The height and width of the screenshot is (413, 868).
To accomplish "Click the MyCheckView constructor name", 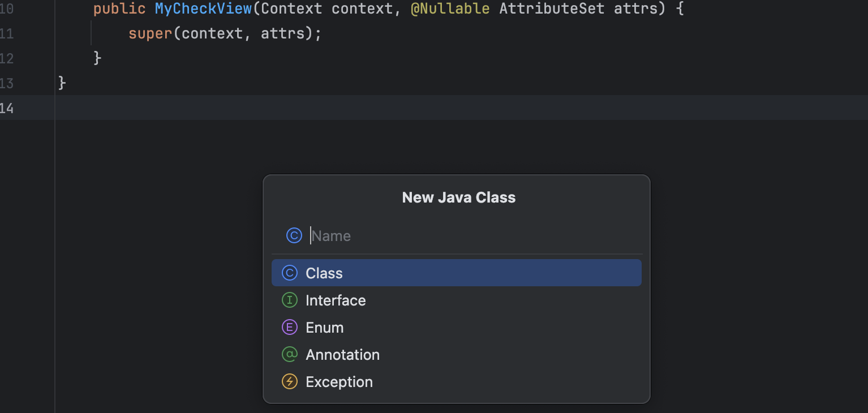I will [203, 9].
